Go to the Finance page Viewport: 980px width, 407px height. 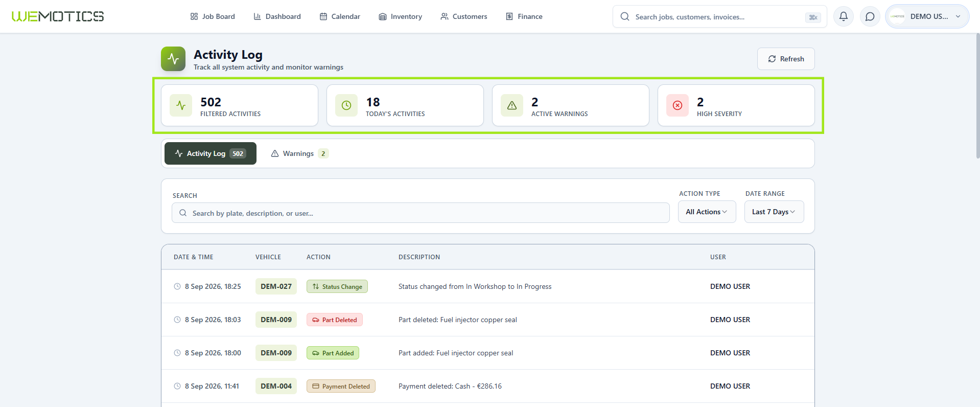click(x=524, y=16)
